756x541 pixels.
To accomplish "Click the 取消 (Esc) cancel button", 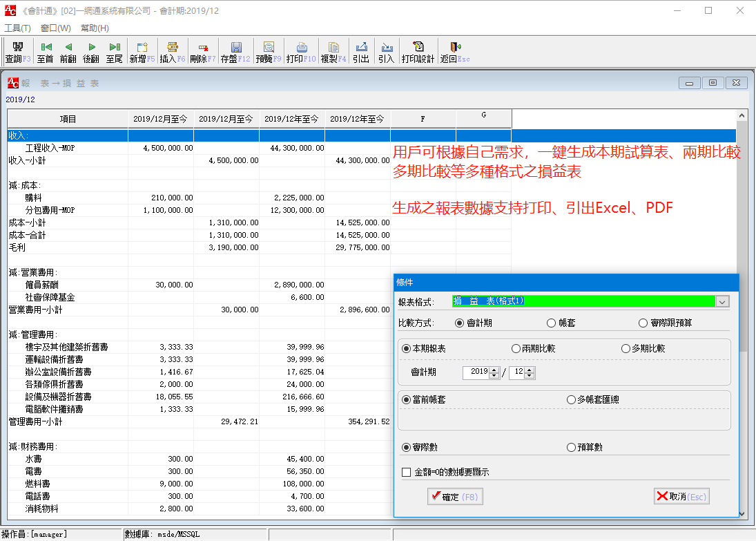I will [681, 497].
